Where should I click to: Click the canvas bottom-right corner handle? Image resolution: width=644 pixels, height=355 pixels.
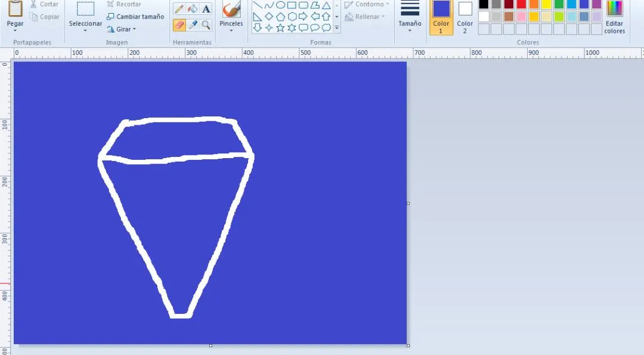coord(408,345)
